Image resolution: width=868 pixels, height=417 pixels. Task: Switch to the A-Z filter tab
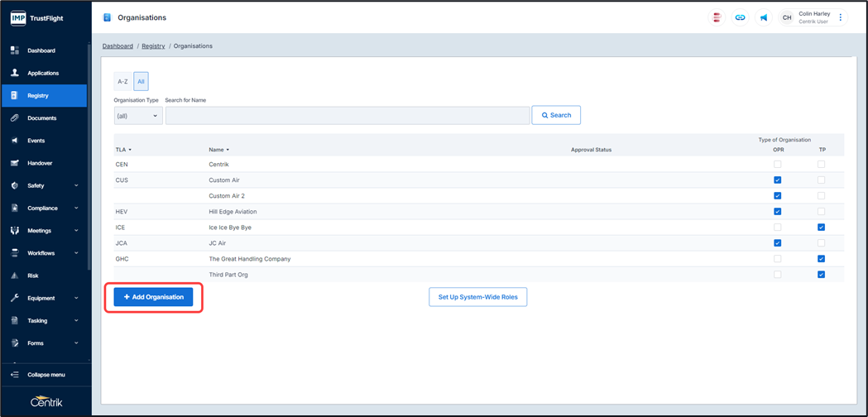point(122,82)
